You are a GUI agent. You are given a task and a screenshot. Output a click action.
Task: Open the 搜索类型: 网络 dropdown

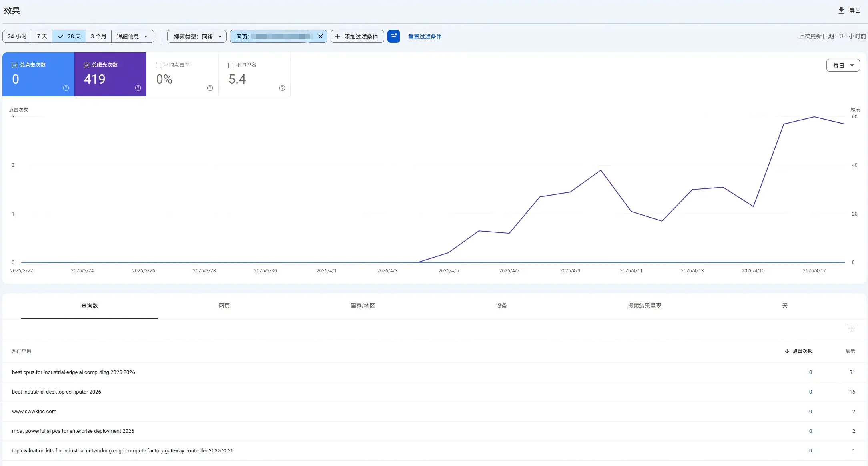(x=197, y=36)
